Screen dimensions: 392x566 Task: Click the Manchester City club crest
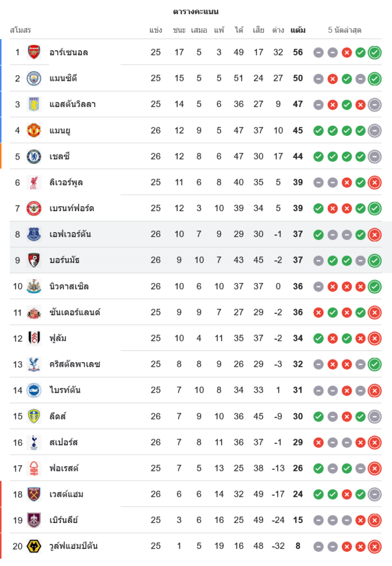coord(34,79)
